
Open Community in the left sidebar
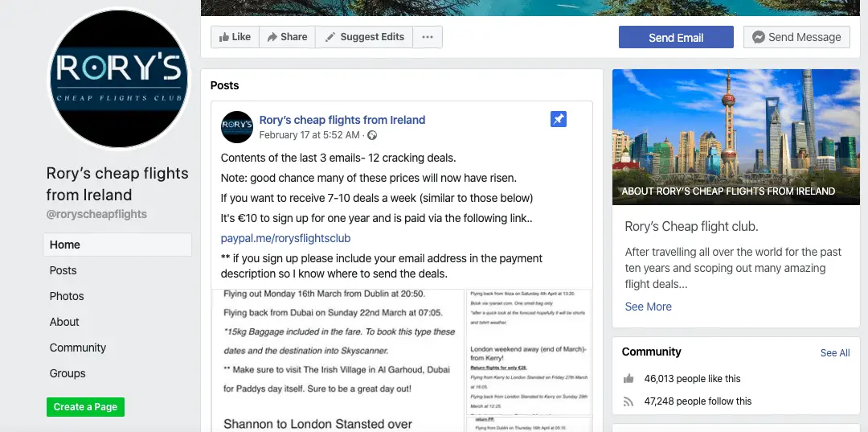coord(77,348)
